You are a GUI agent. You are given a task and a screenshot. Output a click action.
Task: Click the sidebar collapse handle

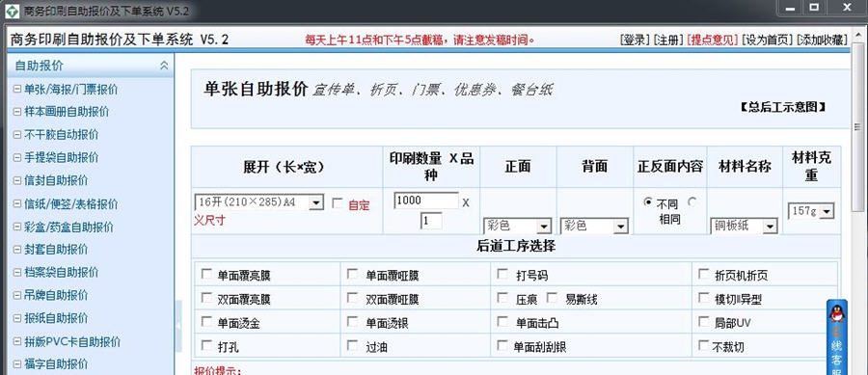[178, 327]
